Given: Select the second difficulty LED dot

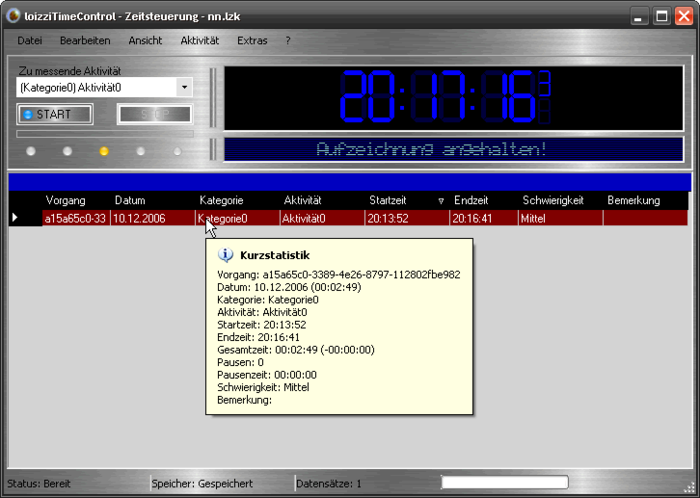Looking at the screenshot, I should (67, 151).
